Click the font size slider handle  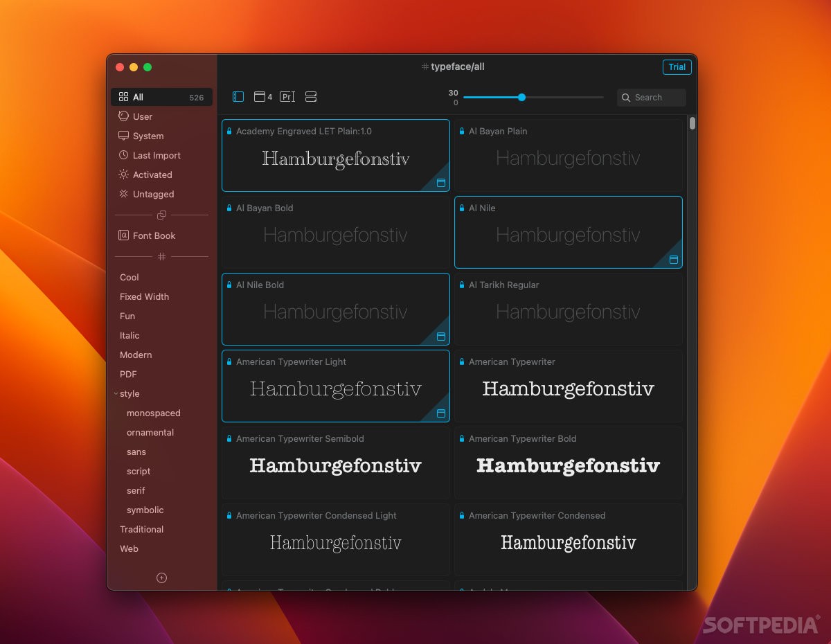point(521,97)
